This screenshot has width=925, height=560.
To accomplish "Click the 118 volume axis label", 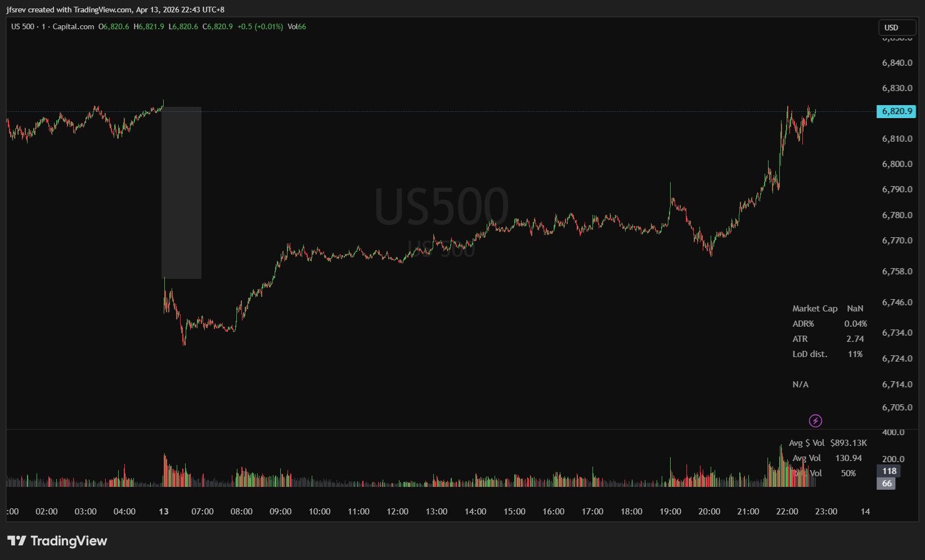I will coord(889,471).
